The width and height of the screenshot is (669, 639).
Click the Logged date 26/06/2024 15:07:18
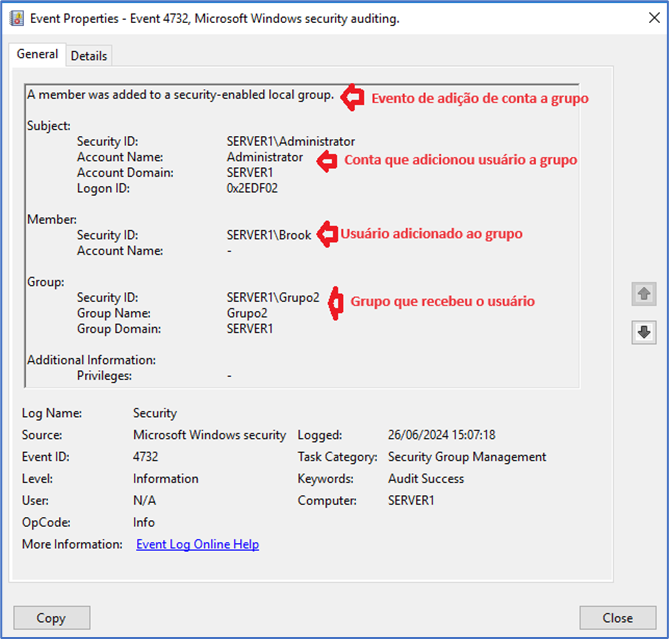click(x=441, y=435)
